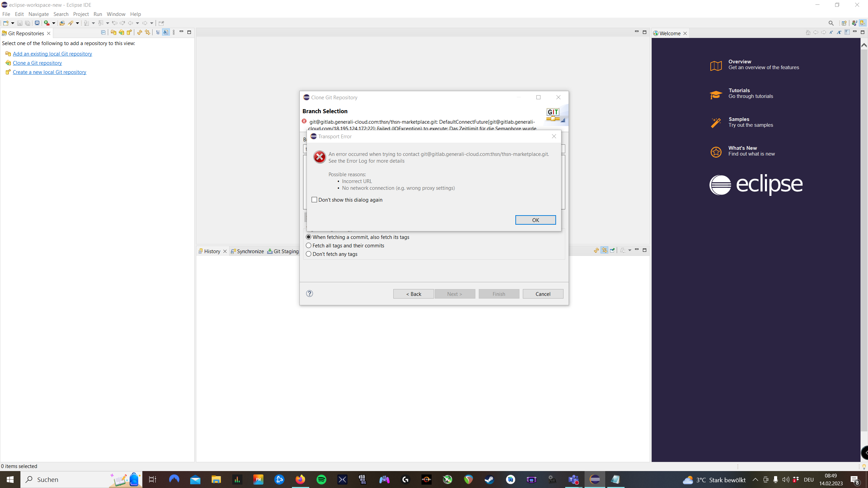The image size is (868, 488).
Task: Click the New wizard toolbar icon
Action: (5, 23)
